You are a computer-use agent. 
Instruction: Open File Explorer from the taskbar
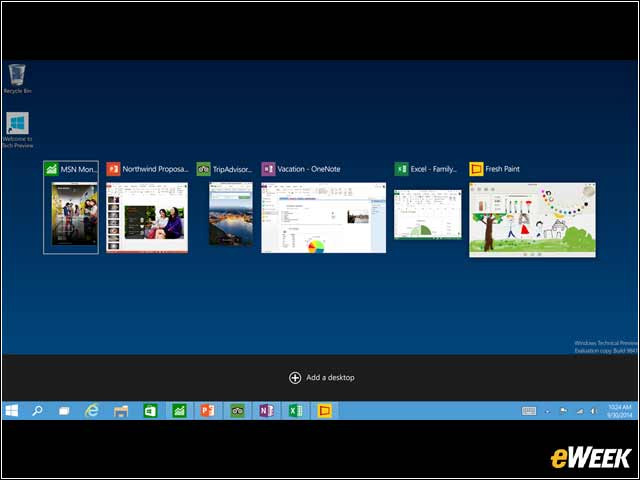click(121, 411)
